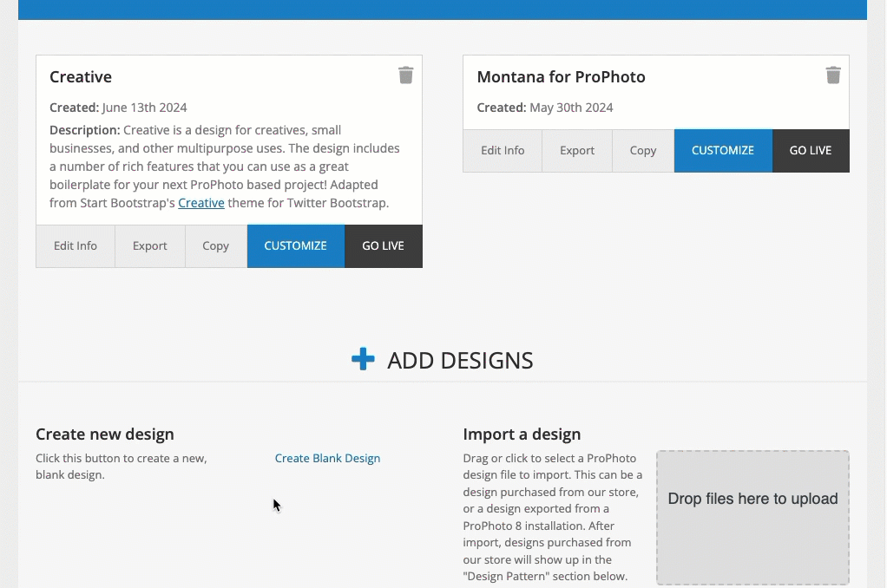
Task: Open Edit Info for Creative design
Action: (76, 246)
